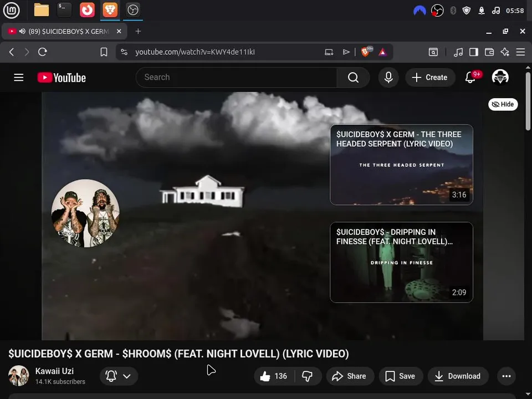The width and height of the screenshot is (532, 399).
Task: Open Brave Rewards triangle icon
Action: [x=383, y=52]
